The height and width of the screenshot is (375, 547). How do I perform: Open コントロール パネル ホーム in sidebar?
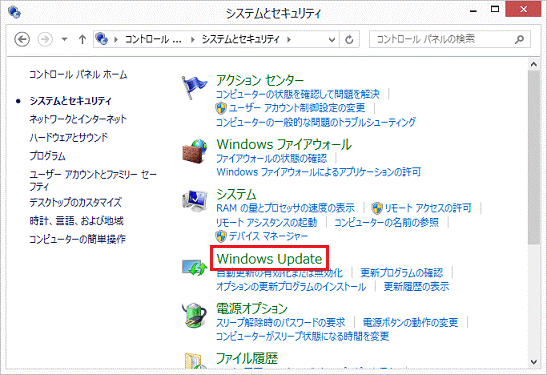point(78,74)
